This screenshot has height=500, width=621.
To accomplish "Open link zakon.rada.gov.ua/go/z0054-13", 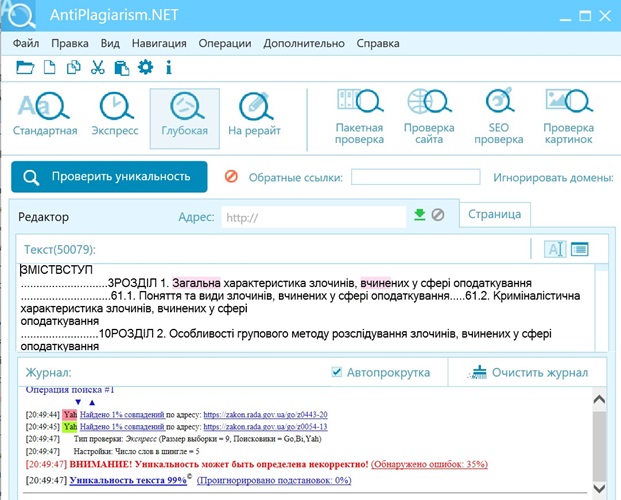I will pyautogui.click(x=265, y=427).
